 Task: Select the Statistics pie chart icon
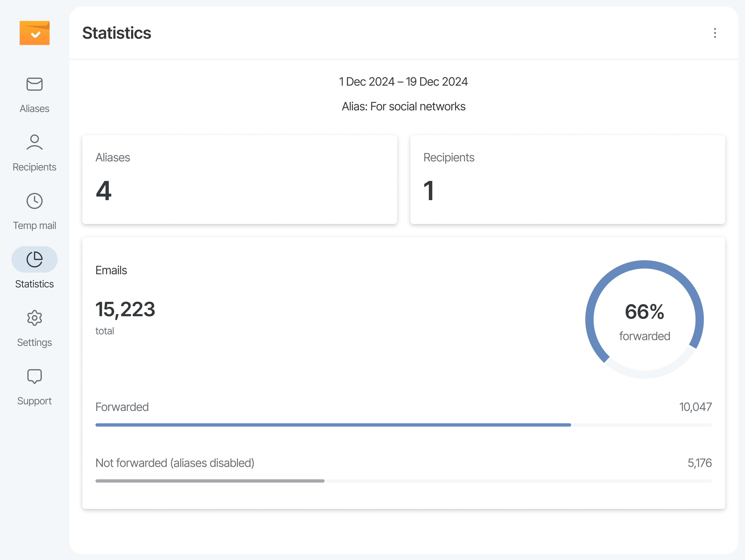[x=34, y=259]
